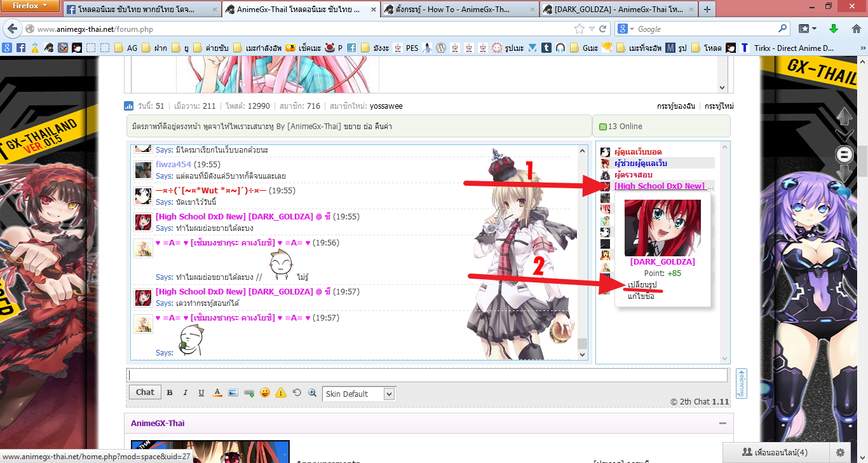
Task: Click the floating up arrow on right side
Action: [844, 116]
